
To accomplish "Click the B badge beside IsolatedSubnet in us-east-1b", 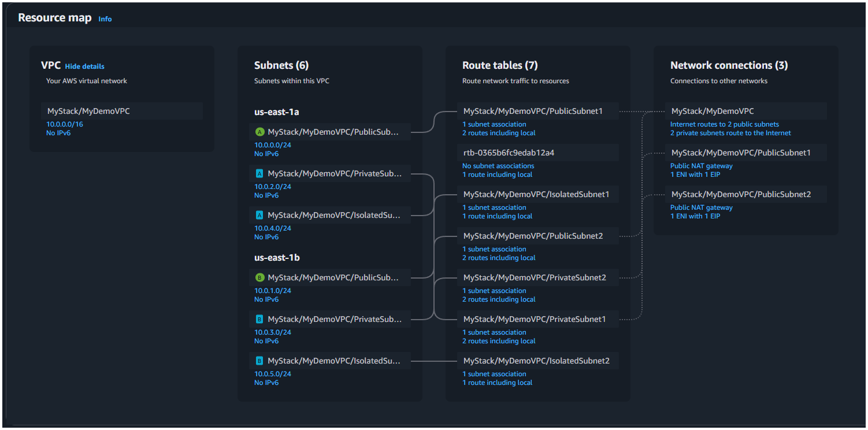I will (x=259, y=361).
